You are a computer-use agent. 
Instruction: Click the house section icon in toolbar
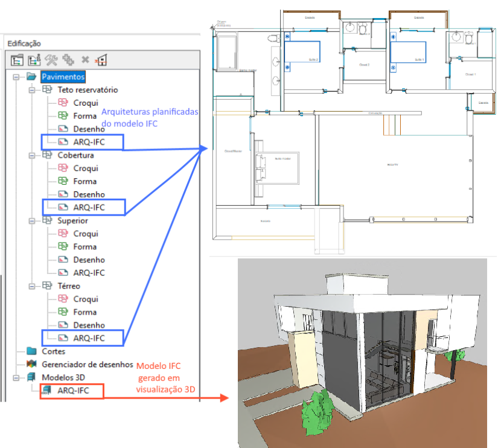(x=102, y=59)
